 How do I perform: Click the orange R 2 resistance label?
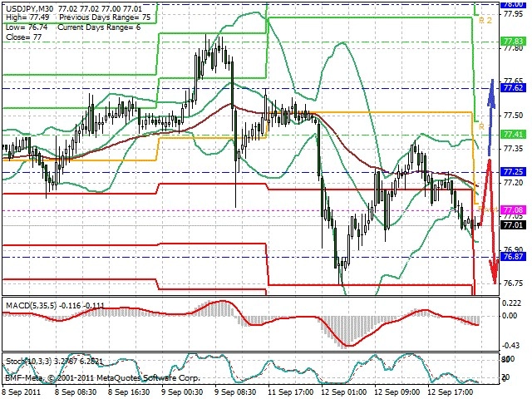[485, 20]
